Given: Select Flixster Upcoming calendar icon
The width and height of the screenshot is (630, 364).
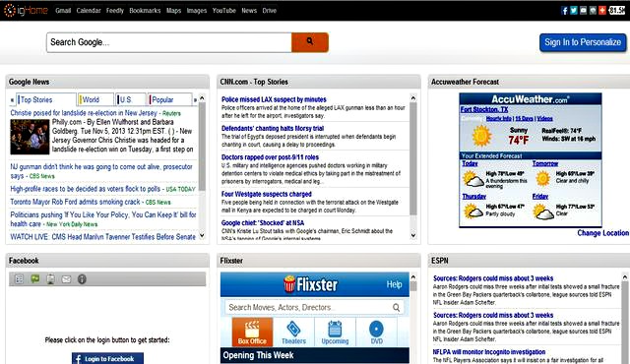Looking at the screenshot, I should pyautogui.click(x=335, y=332).
